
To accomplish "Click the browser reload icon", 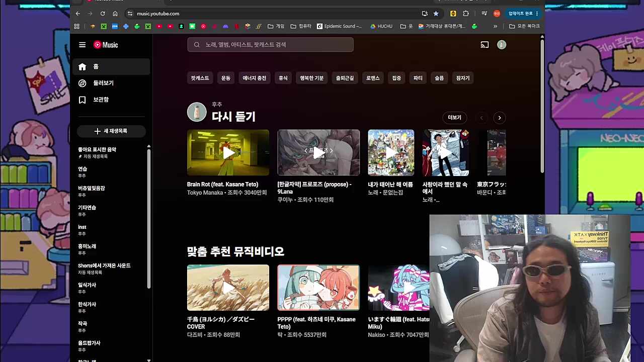I will click(103, 14).
